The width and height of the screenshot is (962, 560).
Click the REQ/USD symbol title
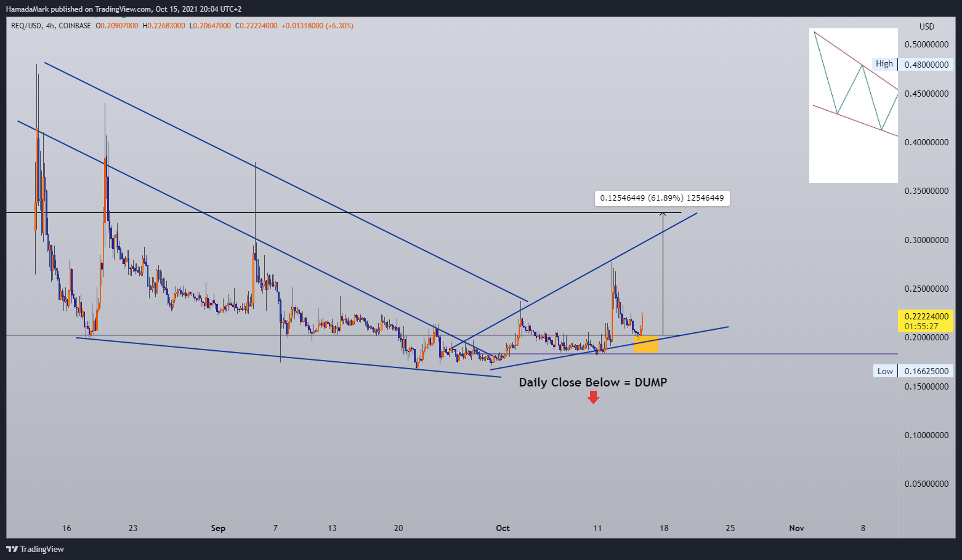[x=26, y=26]
